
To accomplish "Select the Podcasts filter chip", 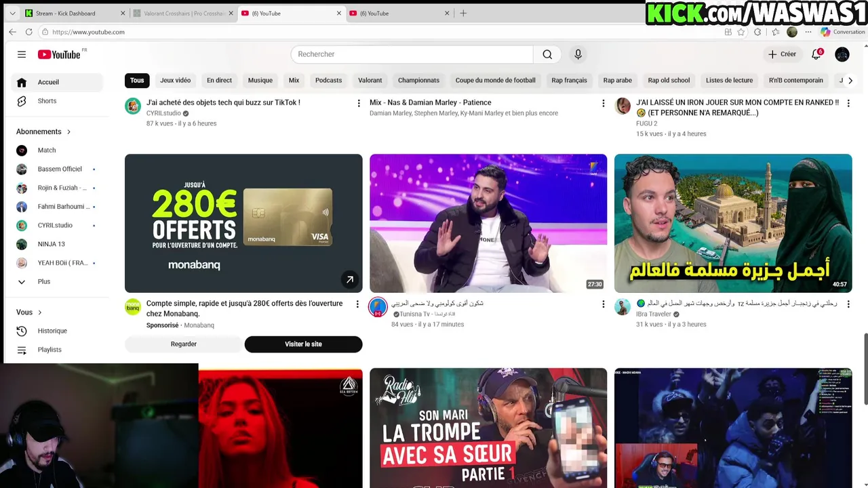I will tap(328, 81).
